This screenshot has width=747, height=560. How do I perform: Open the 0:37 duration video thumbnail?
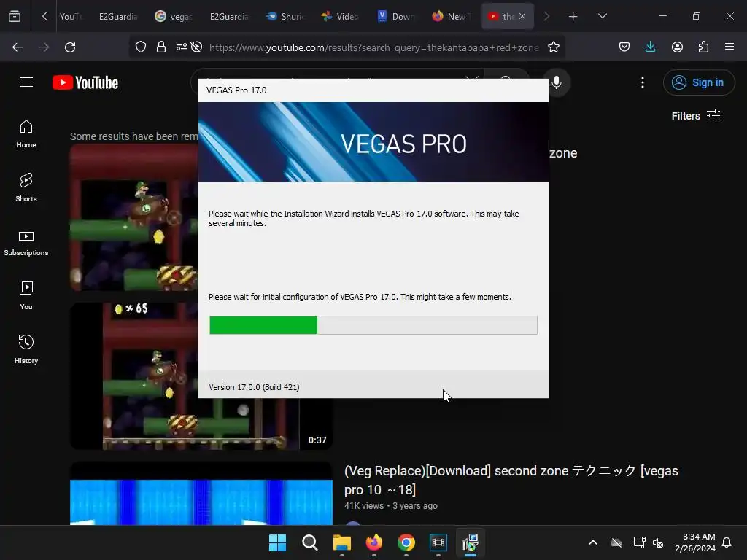[201, 424]
